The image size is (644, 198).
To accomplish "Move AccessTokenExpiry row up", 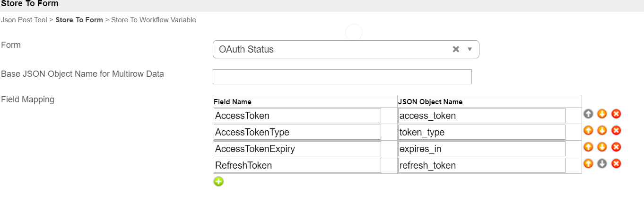I will click(588, 147).
